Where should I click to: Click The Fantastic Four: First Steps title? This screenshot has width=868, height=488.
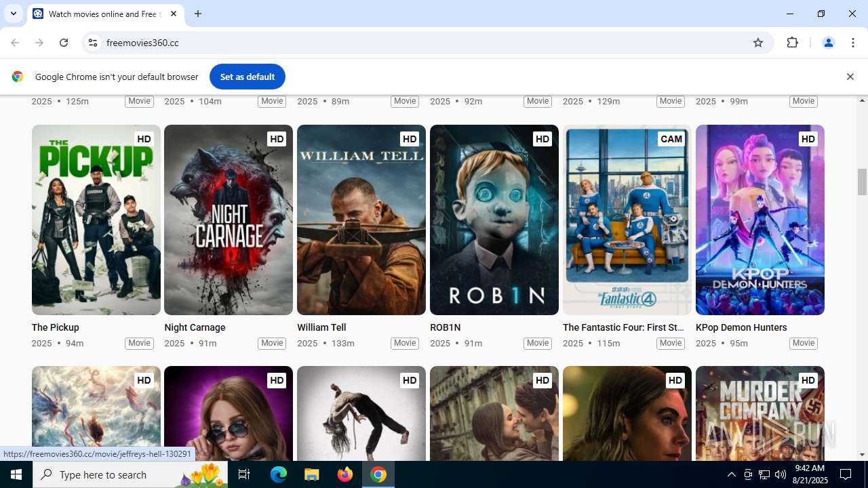(623, 327)
